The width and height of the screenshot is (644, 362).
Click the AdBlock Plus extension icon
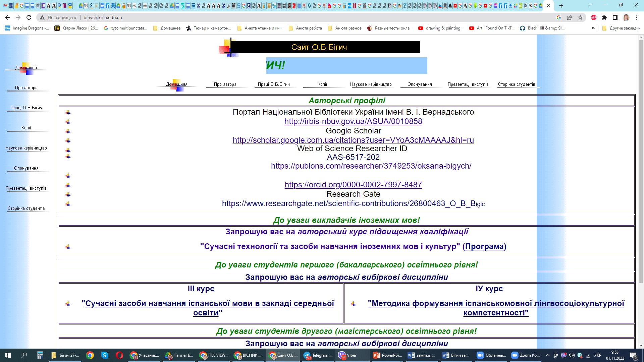point(594,17)
